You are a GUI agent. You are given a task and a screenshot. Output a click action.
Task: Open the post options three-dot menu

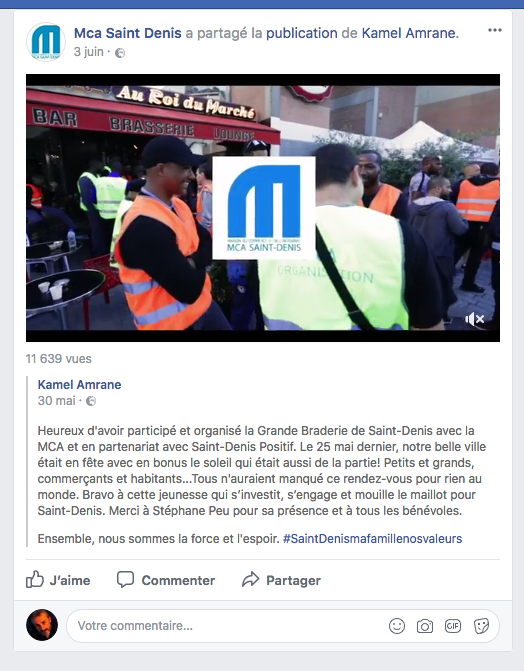(494, 30)
